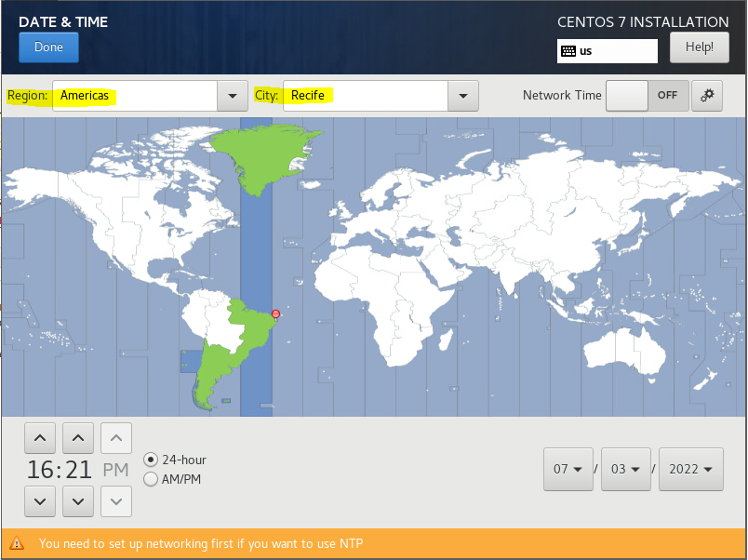Click the AM/PM down arrow
748x560 pixels.
pos(115,501)
